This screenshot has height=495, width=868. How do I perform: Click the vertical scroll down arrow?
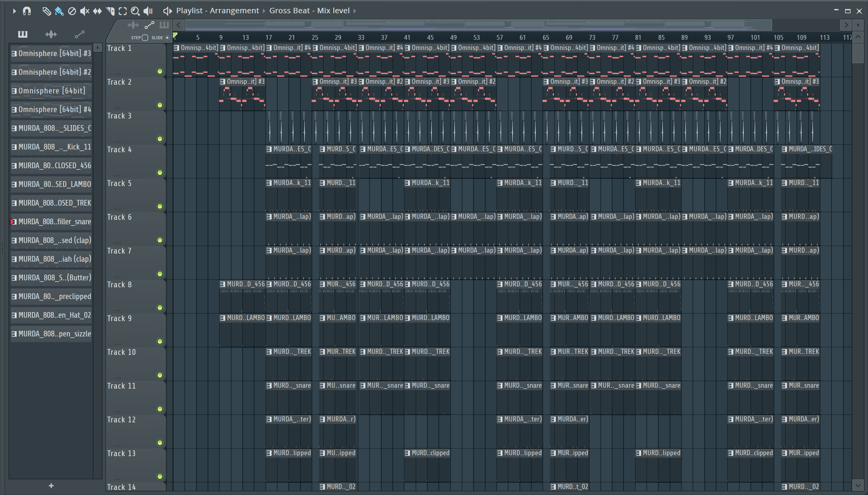point(858,485)
